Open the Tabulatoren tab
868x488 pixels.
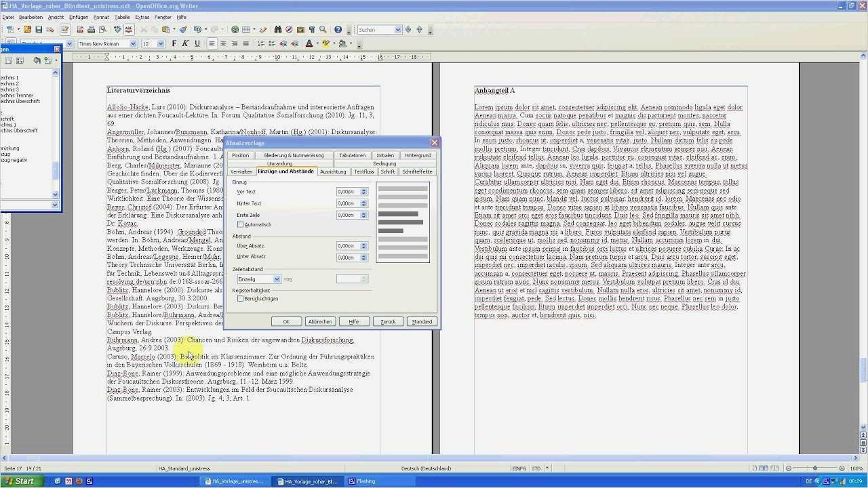(352, 155)
